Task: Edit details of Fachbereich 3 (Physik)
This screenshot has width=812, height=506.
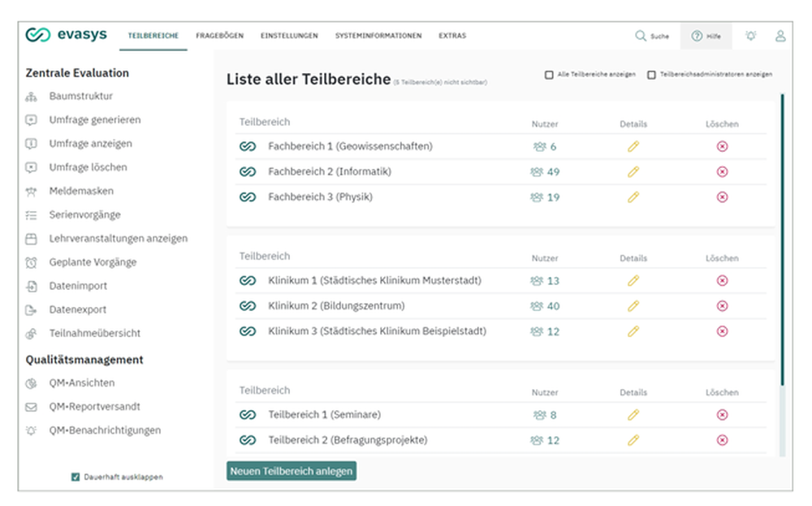Action: [x=633, y=197]
